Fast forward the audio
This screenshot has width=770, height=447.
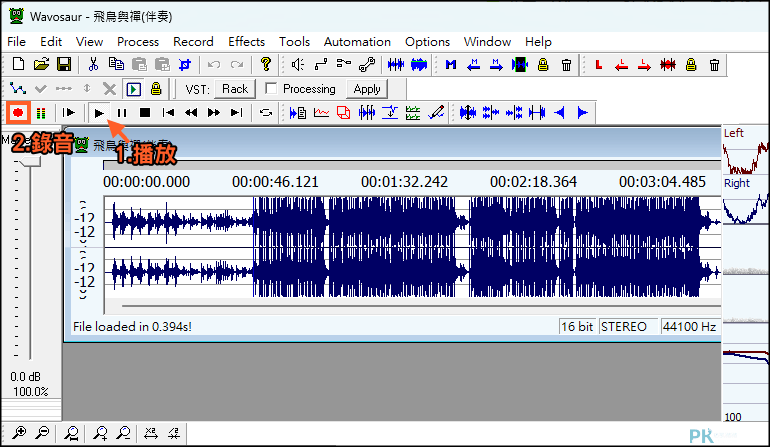pyautogui.click(x=214, y=113)
